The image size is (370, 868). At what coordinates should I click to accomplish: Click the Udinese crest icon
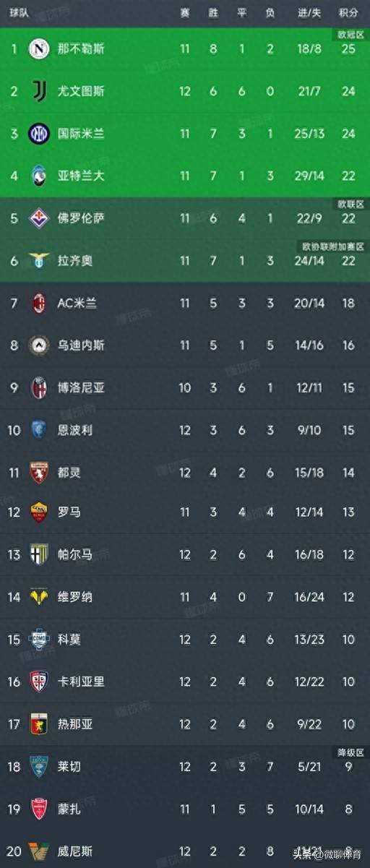(38, 345)
